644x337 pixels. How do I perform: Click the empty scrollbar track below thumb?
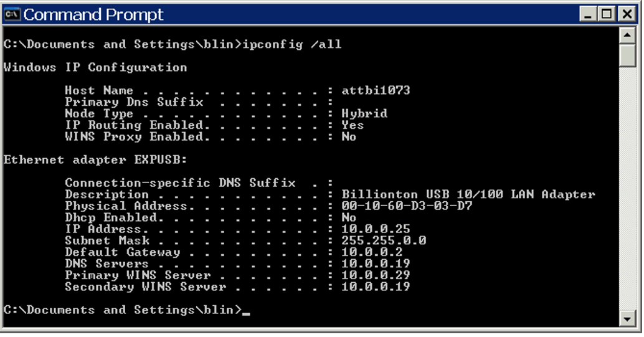pos(627,189)
